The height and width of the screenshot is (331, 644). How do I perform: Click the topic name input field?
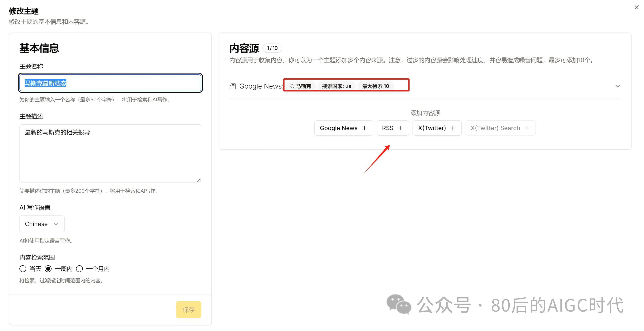coord(110,83)
